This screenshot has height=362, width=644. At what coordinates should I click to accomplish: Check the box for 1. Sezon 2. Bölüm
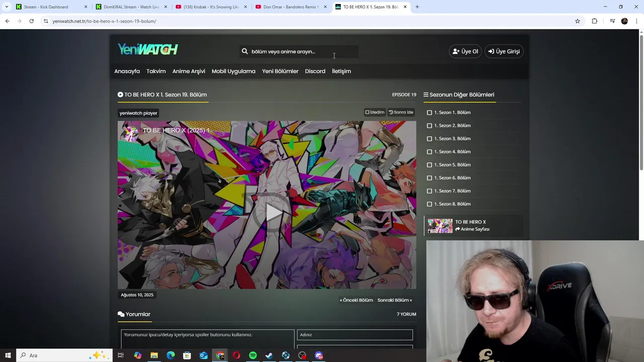429,126
